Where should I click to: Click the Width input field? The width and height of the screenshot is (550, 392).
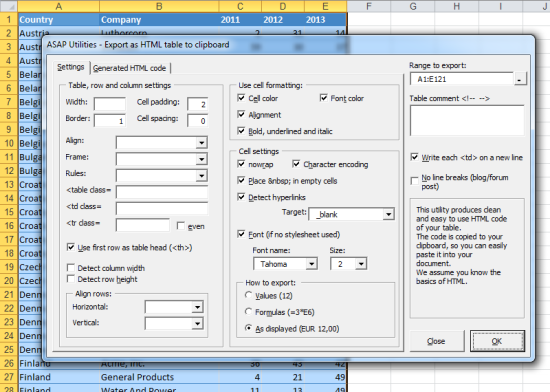(x=110, y=104)
